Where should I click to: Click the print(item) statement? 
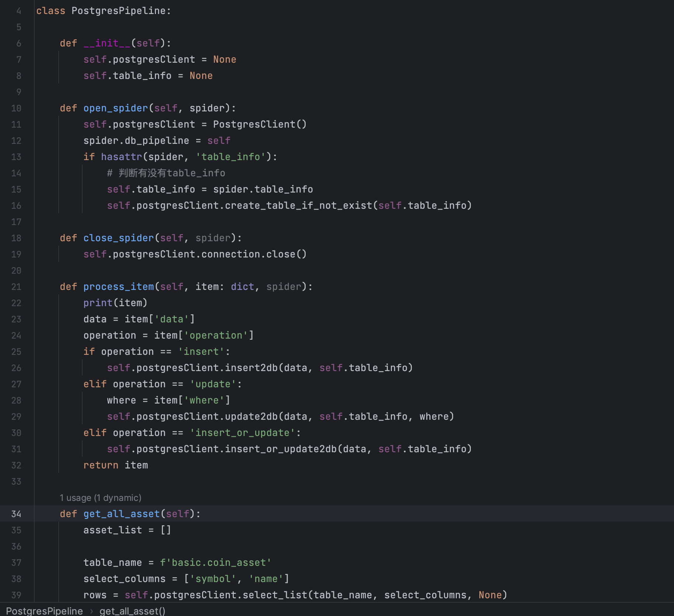(115, 303)
